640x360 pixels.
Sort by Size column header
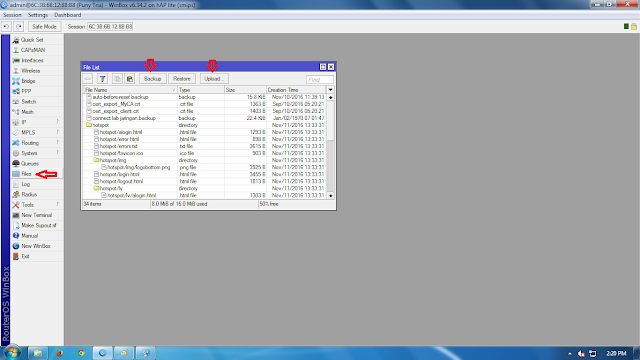(x=245, y=90)
